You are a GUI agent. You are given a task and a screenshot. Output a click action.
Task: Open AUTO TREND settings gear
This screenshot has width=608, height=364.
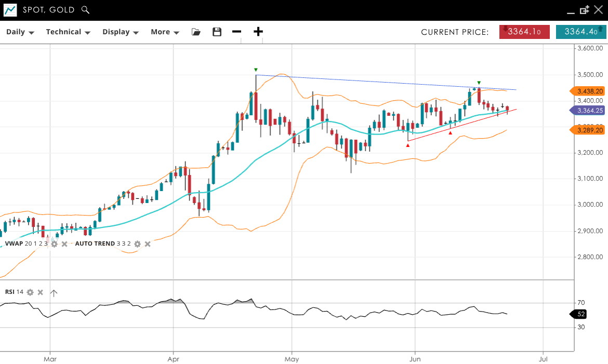pos(137,244)
